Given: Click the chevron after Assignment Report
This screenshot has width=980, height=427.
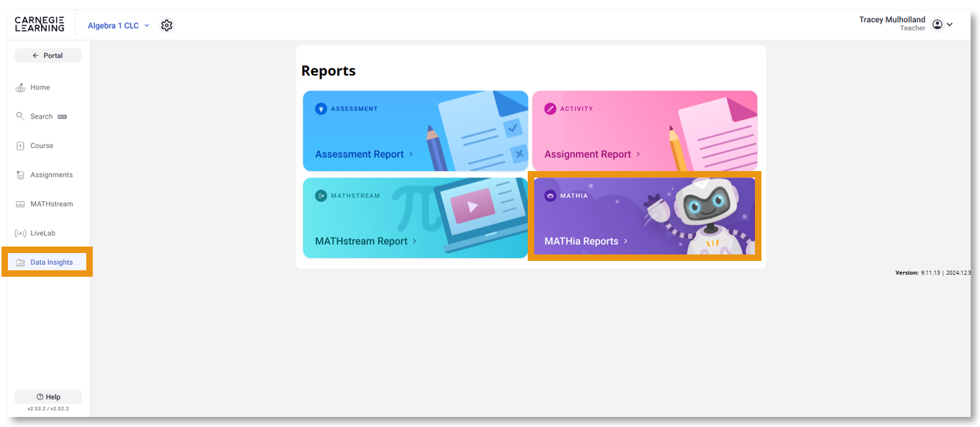Looking at the screenshot, I should coord(638,154).
